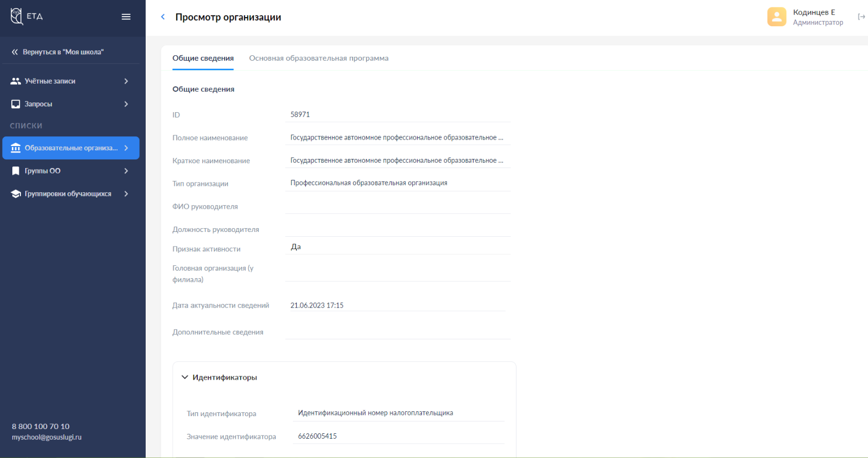Click the ID field 58971

[398, 114]
